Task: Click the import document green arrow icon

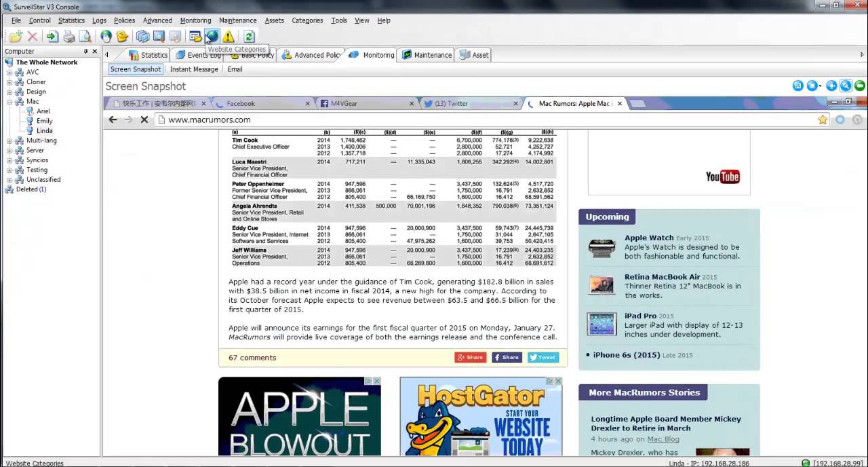Action: 52,37
